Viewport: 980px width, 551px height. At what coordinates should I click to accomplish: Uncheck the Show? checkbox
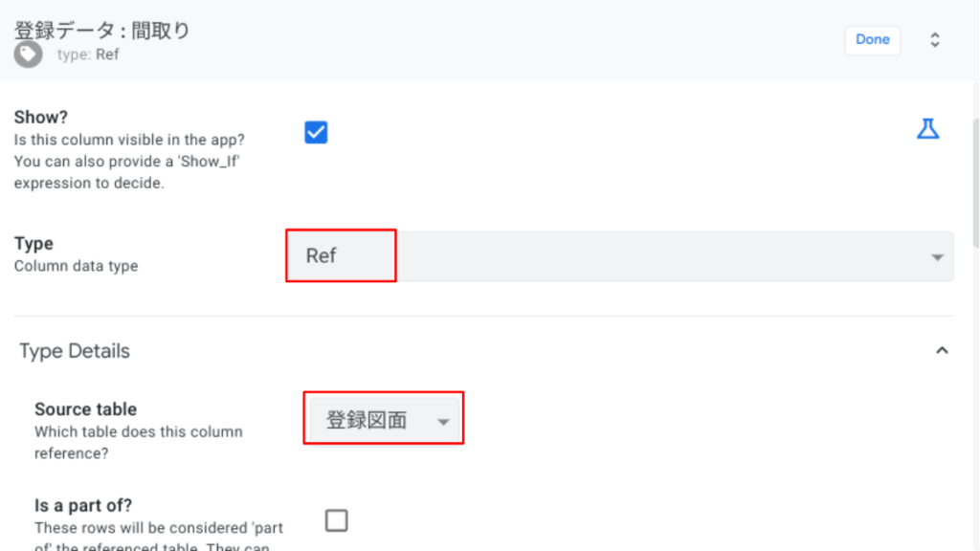point(316,132)
